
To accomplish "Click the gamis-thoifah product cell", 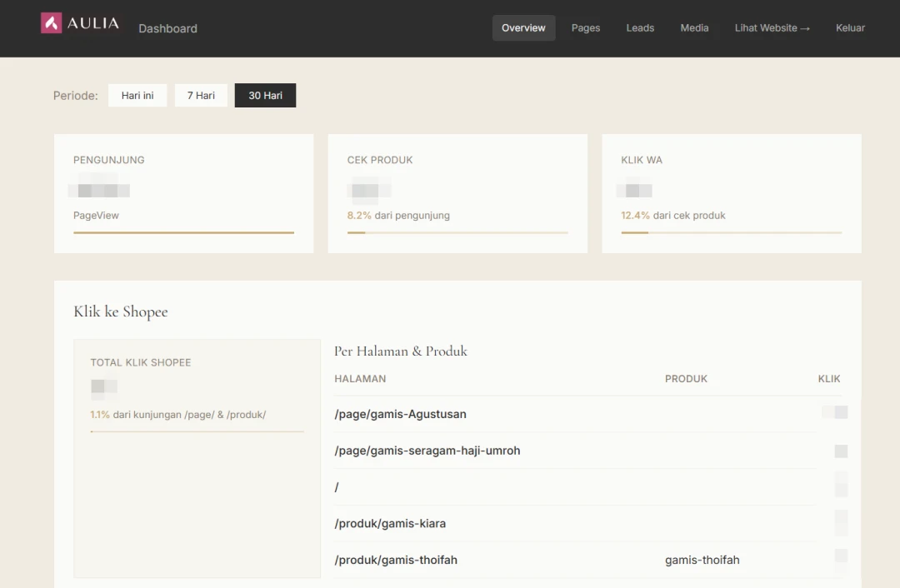I will click(702, 560).
